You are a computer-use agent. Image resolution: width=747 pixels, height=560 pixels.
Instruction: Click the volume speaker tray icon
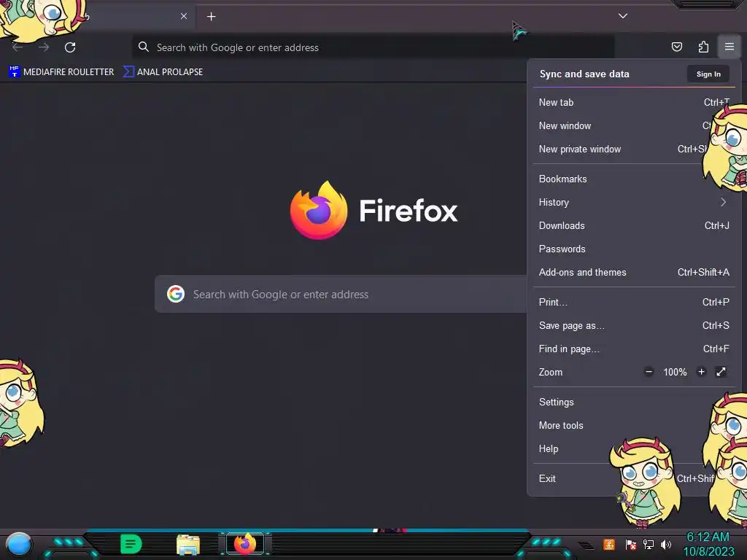666,544
